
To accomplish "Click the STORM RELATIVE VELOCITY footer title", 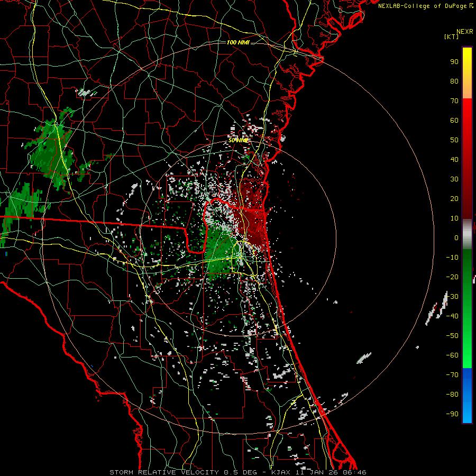I will [164, 472].
